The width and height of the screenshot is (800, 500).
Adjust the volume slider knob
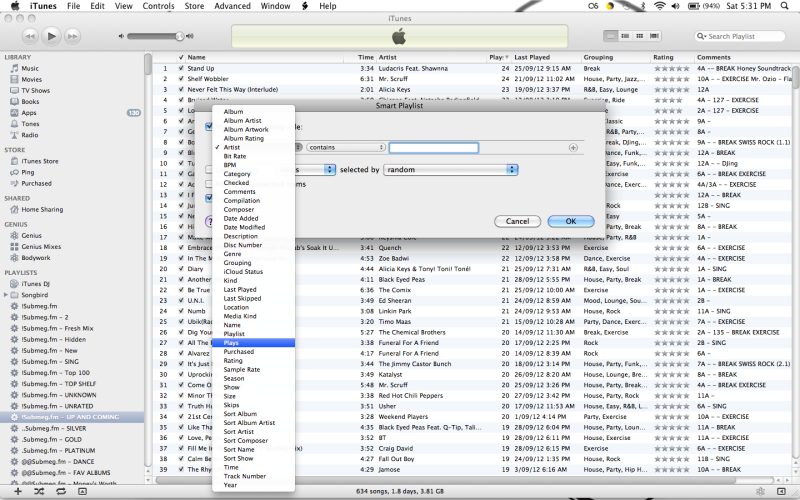(x=180, y=36)
